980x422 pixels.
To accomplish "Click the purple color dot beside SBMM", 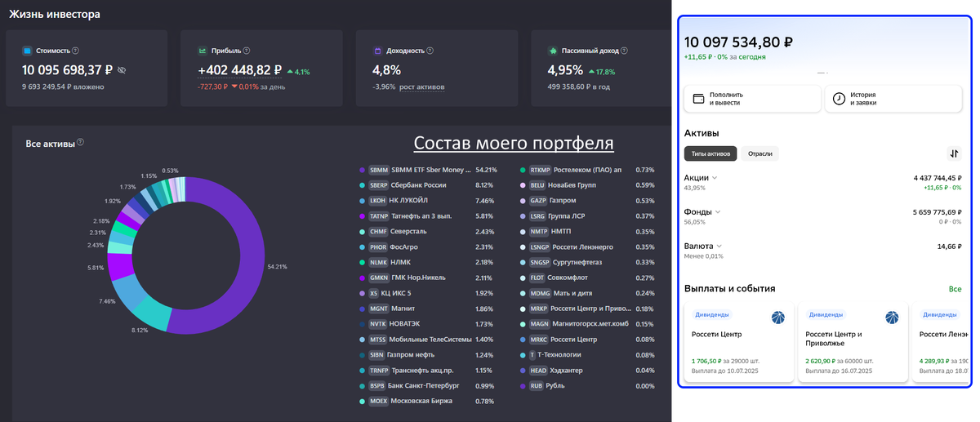I will point(362,170).
